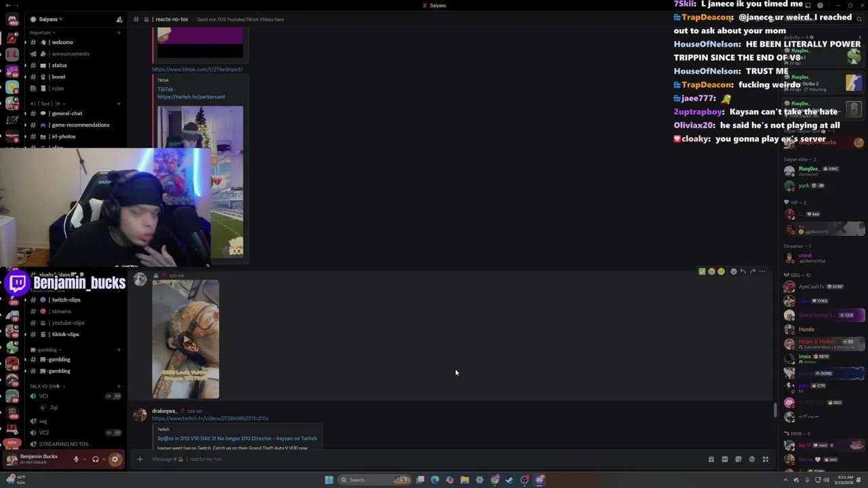The image size is (868, 488).
Task: Open headphone output options arrow
Action: point(104,460)
